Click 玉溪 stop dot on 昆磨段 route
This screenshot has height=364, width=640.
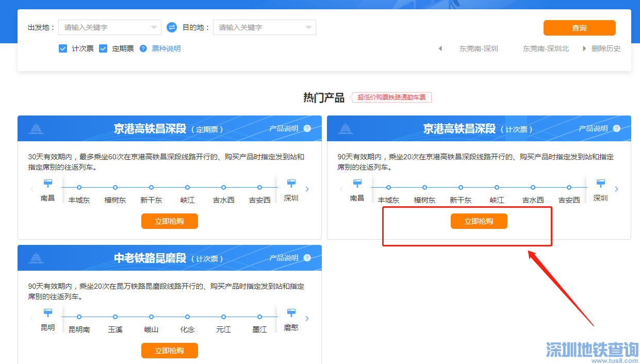tap(116, 317)
